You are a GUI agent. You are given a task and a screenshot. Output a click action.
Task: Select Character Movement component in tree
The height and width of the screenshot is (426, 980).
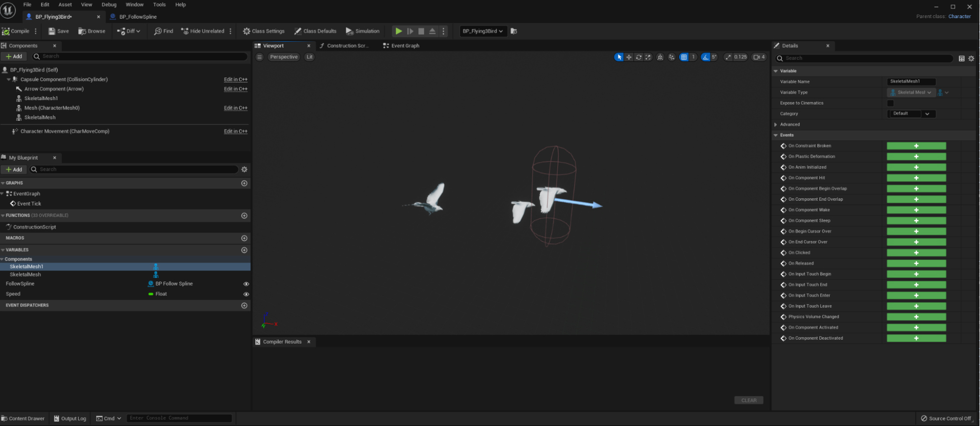click(x=64, y=131)
